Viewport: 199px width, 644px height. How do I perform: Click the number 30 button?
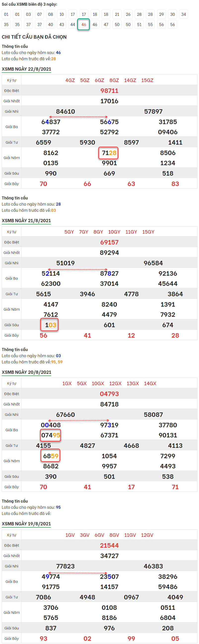click(172, 14)
